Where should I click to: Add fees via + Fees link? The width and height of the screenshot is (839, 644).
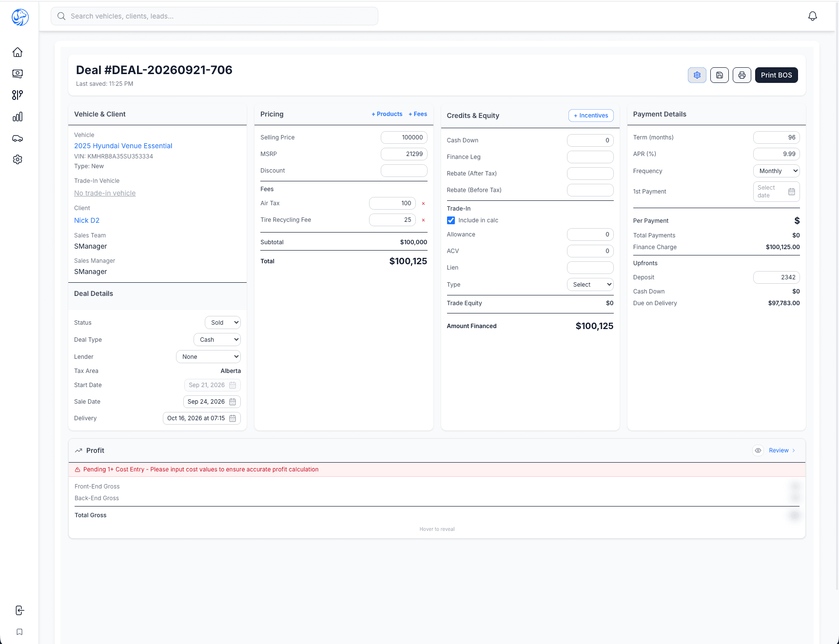(418, 114)
